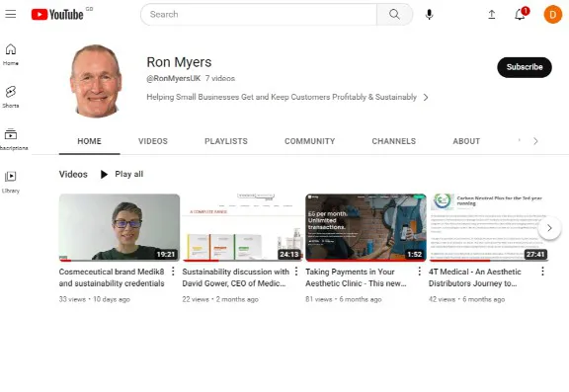
Task: Go to Shorts in sidebar
Action: click(x=11, y=97)
